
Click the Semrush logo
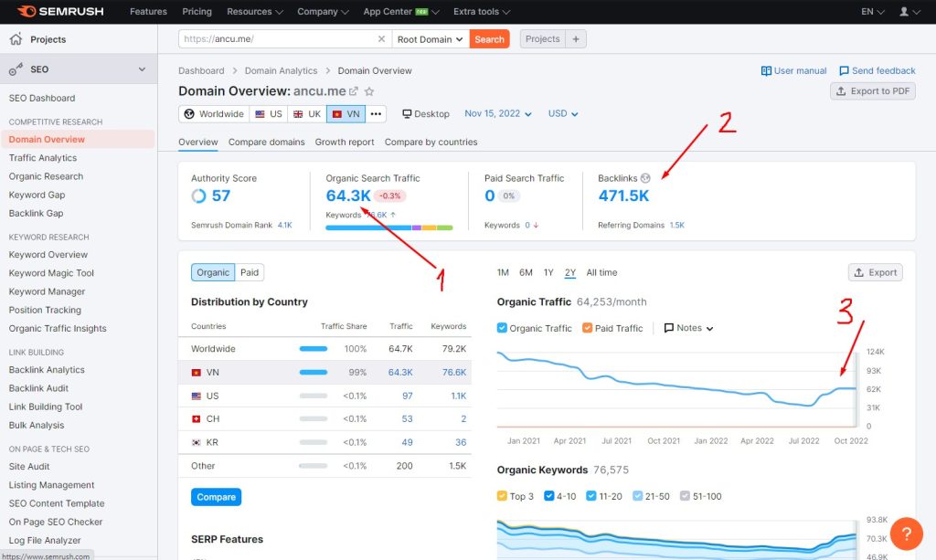tap(60, 11)
